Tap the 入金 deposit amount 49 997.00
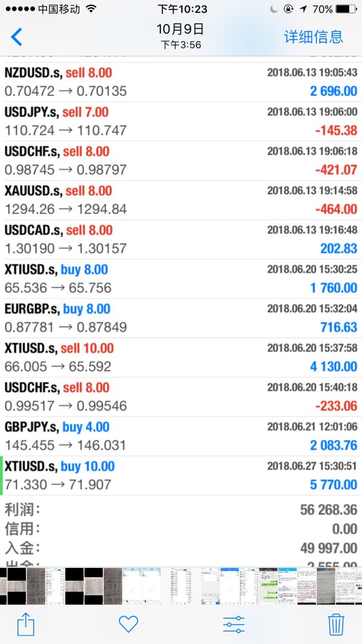The image size is (362, 644). 328,549
